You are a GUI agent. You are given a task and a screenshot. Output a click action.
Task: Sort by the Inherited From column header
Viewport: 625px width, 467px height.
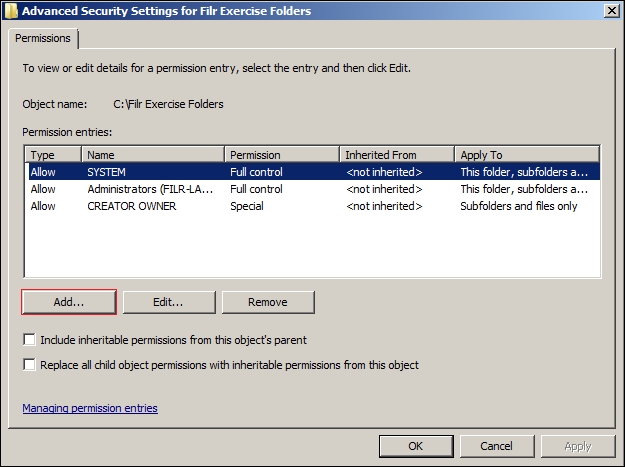coord(397,155)
